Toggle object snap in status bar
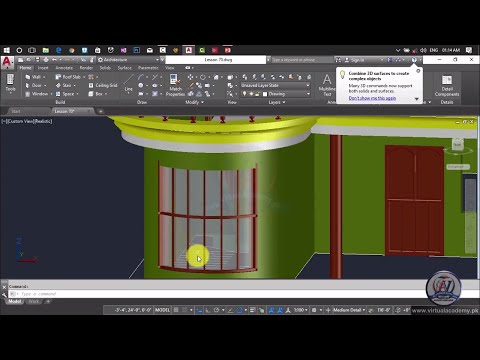The width and height of the screenshot is (480, 360). pos(239,310)
